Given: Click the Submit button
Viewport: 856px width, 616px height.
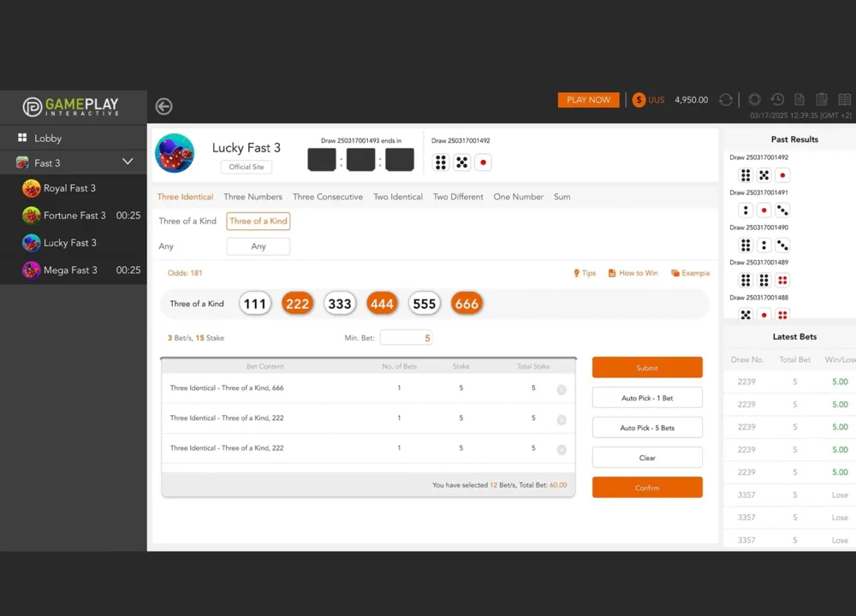Looking at the screenshot, I should point(647,367).
